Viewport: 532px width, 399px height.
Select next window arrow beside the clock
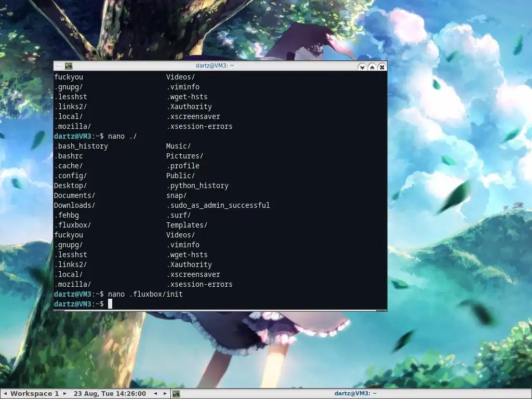tap(165, 394)
